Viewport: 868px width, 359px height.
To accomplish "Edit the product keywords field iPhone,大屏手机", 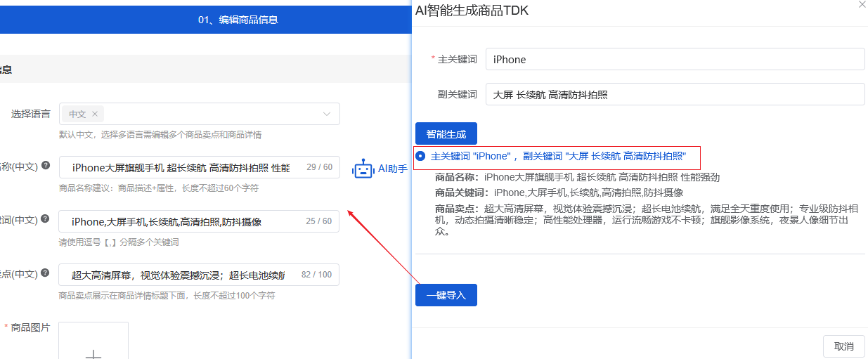I will 200,221.
